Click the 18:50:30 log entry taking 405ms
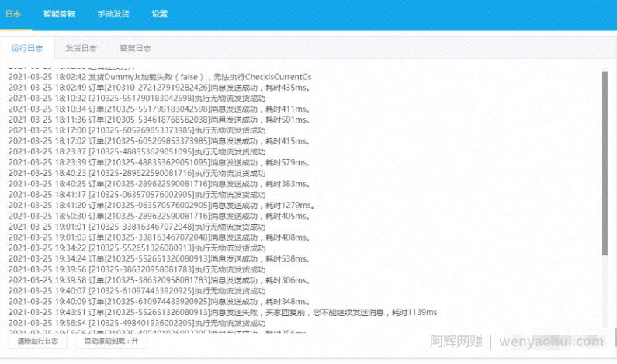617x364 pixels. 159,216
